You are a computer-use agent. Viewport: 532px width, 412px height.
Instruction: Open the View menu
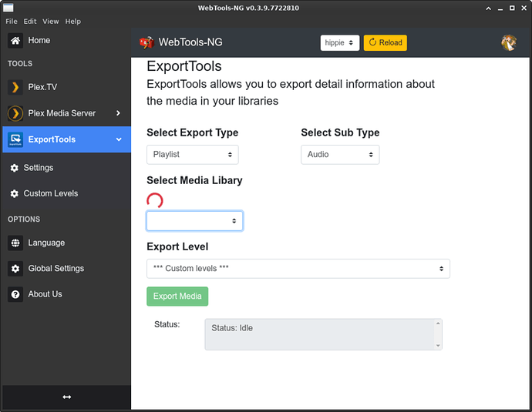(x=51, y=22)
